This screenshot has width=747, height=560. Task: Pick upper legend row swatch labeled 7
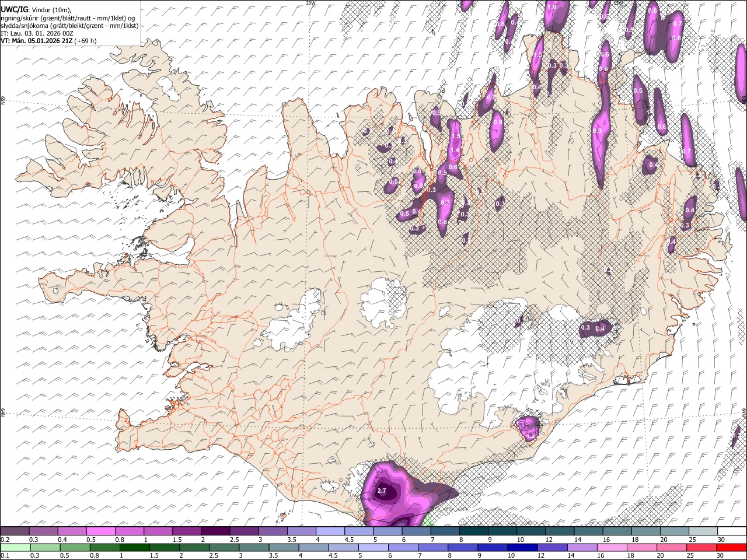[x=445, y=531]
